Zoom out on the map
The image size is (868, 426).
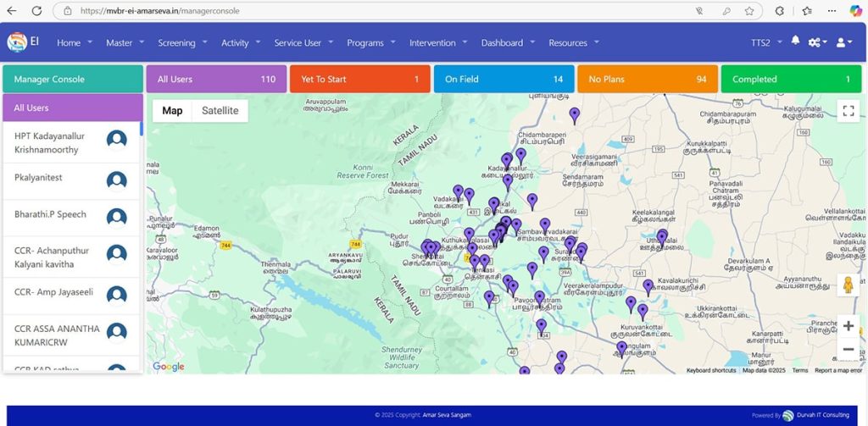click(x=848, y=349)
